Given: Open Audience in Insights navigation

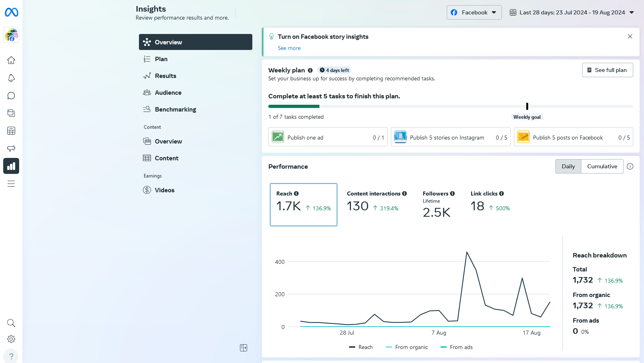Looking at the screenshot, I should pos(196,92).
